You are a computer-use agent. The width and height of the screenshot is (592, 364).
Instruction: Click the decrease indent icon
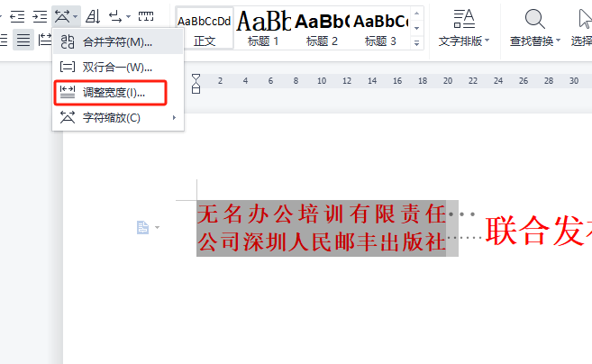coord(17,16)
